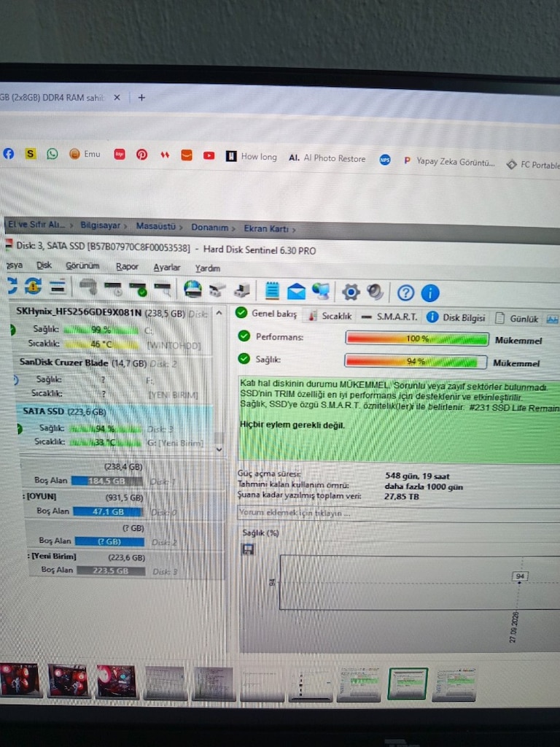
Task: Click the Sağlık 94 % bar in overview
Action: point(416,361)
